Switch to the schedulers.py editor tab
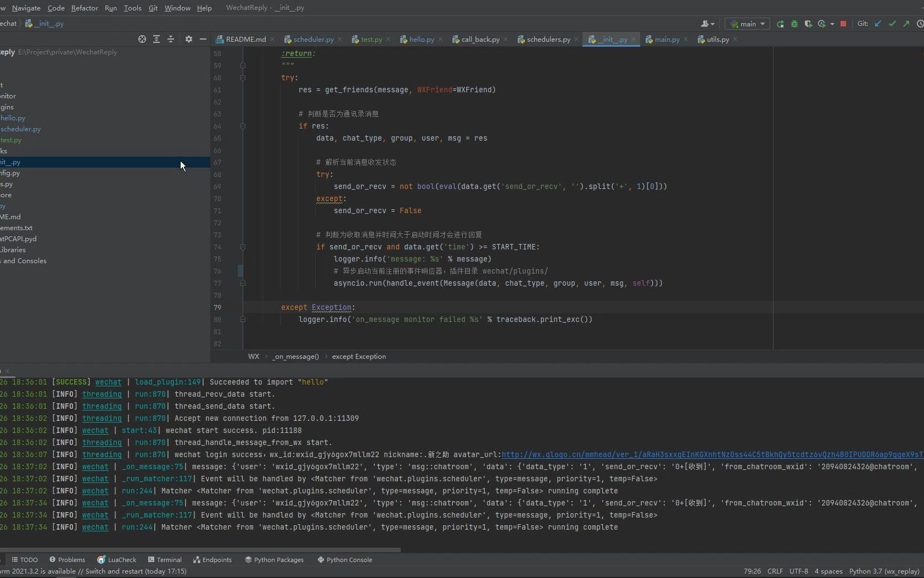This screenshot has height=578, width=924. (547, 40)
